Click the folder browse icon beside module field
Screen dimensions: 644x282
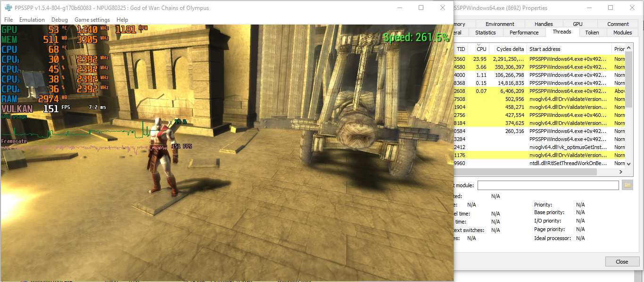(x=627, y=185)
